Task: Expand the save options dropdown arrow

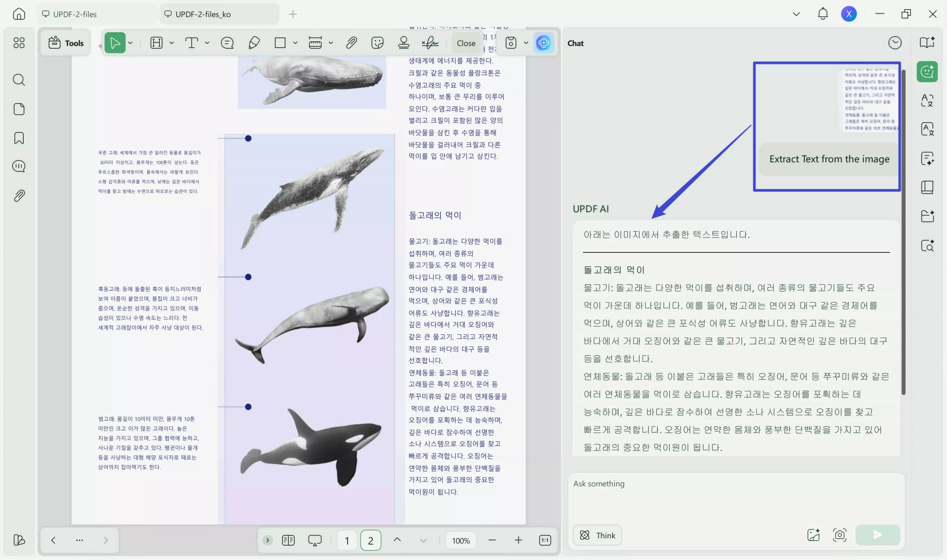Action: [x=526, y=43]
